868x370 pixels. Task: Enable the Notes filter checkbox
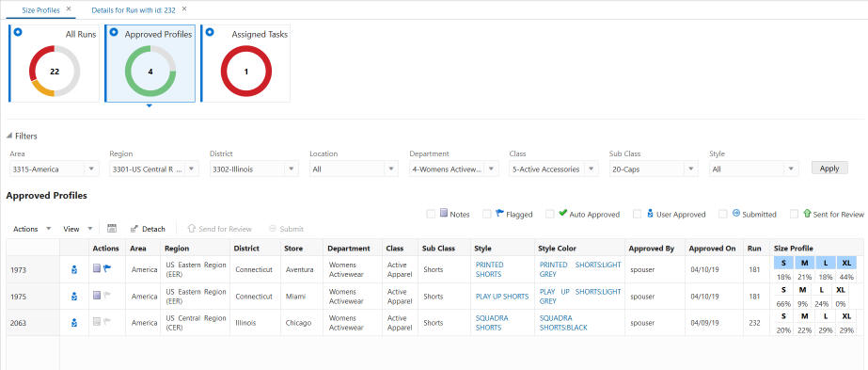coord(431,214)
